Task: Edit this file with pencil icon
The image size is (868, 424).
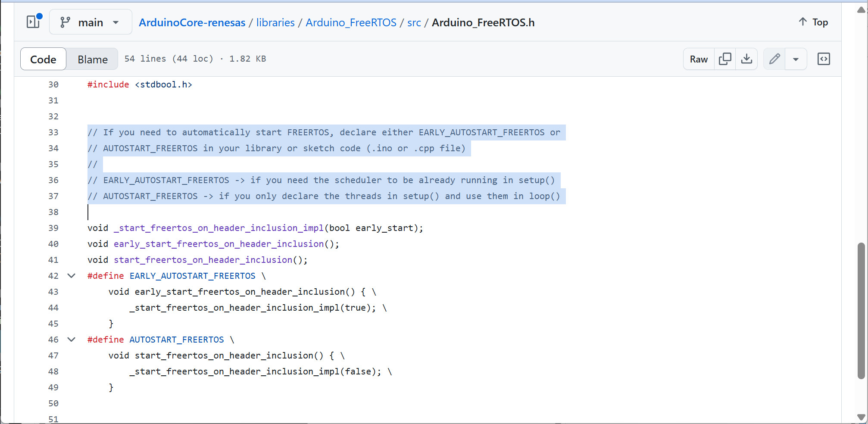Action: [774, 59]
